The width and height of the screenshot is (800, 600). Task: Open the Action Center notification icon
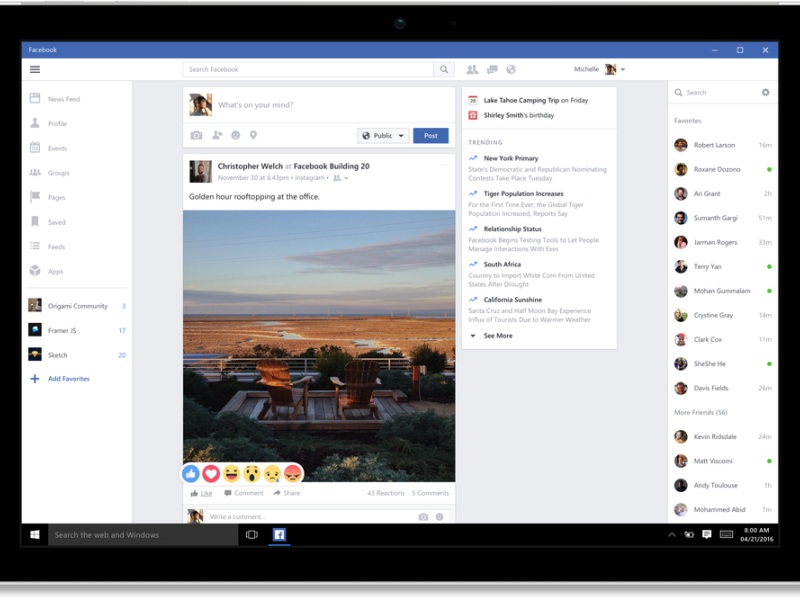click(x=707, y=535)
